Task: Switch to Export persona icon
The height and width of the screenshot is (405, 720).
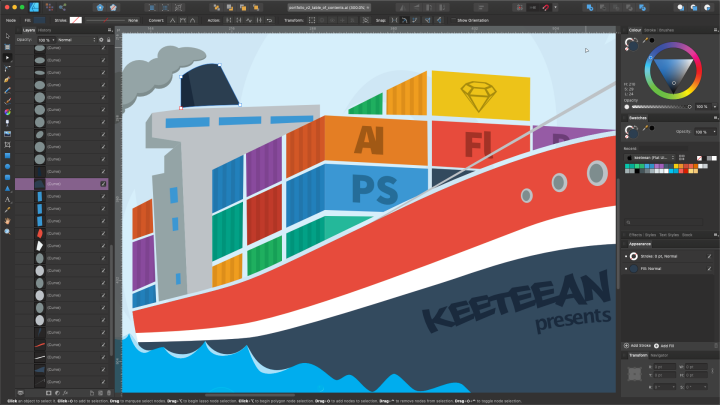Action: 62,7
